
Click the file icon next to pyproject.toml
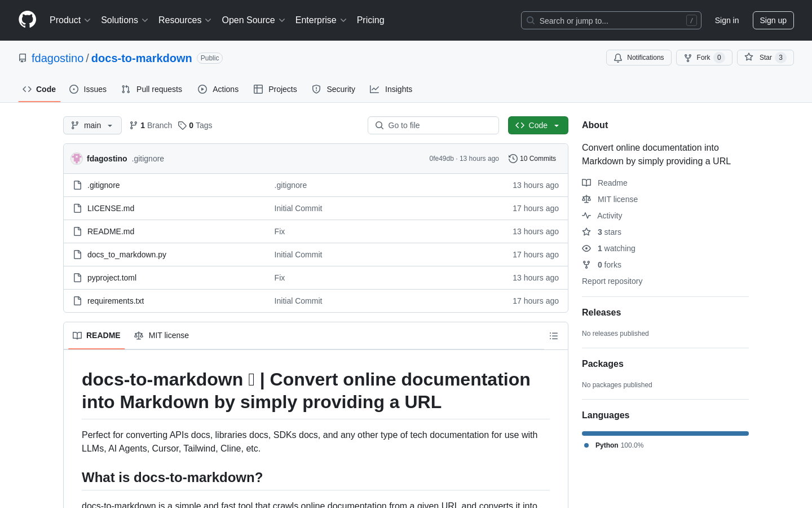pyautogui.click(x=78, y=278)
